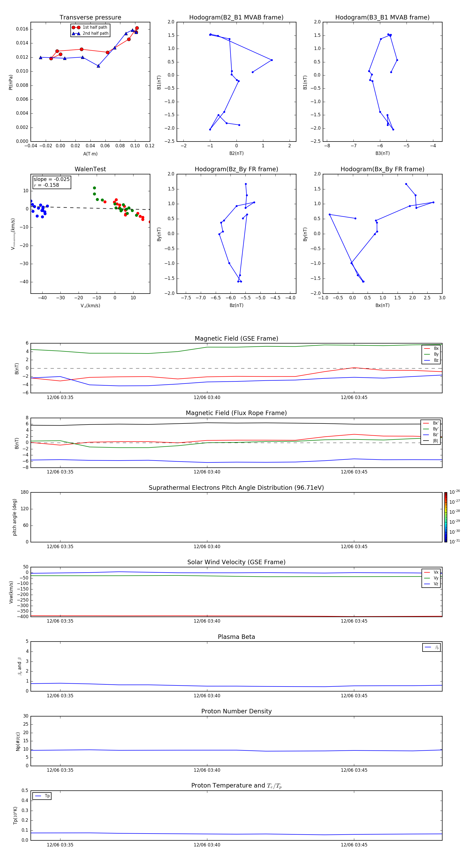Click the "slope = -0.025" annotation
The height and width of the screenshot is (868, 473).
(x=52, y=179)
